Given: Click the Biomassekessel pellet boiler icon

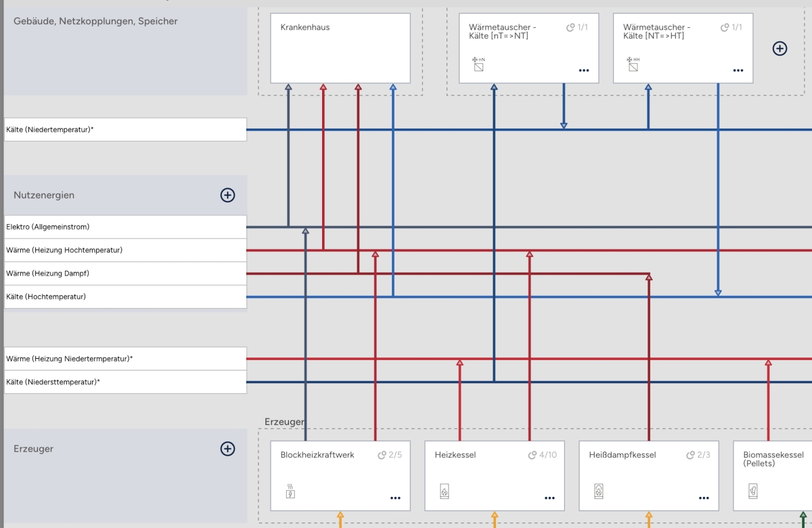Looking at the screenshot, I should (x=752, y=491).
